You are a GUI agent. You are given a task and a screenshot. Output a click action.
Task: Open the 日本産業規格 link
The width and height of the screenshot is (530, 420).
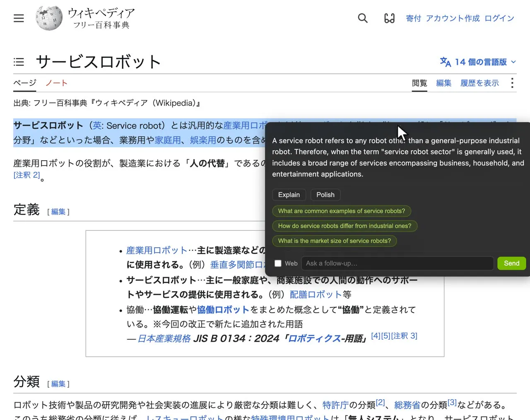tap(164, 338)
